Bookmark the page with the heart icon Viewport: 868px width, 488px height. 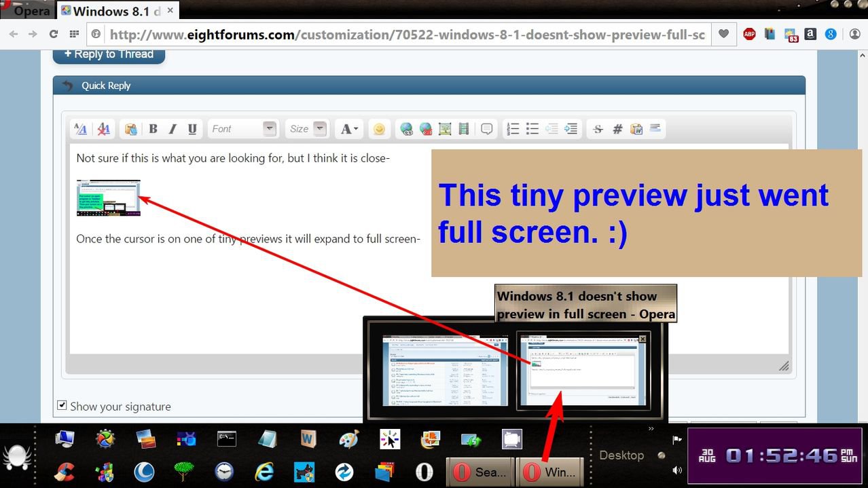point(724,34)
